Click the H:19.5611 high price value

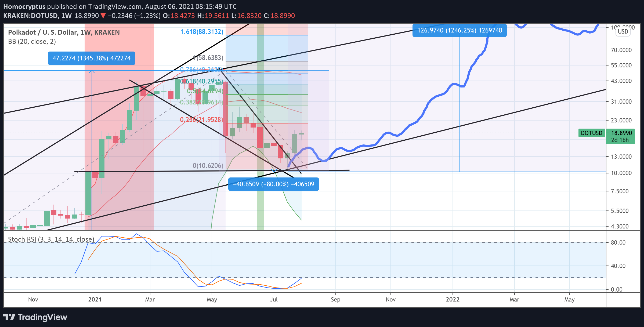click(x=213, y=16)
